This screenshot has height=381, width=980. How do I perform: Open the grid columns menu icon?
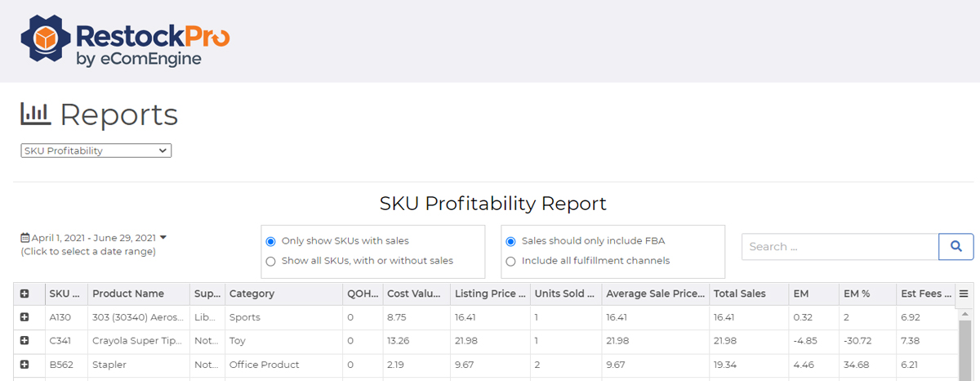coord(964,294)
